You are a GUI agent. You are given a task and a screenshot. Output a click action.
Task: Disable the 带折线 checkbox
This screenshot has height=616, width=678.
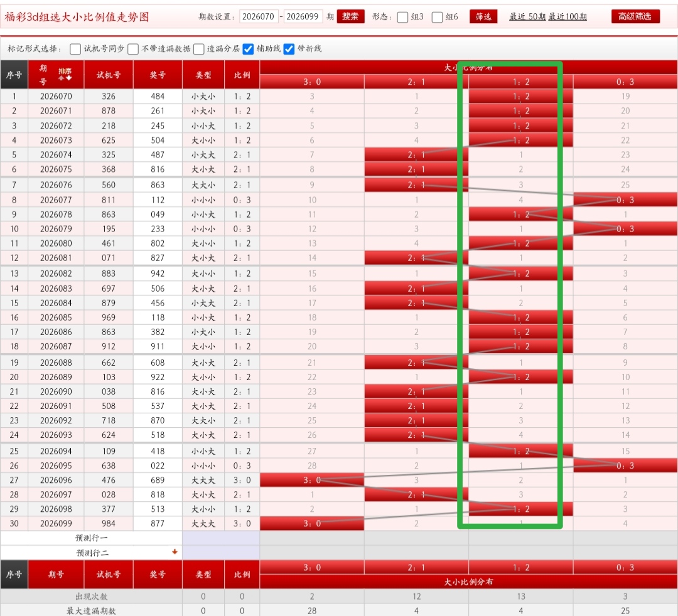point(289,48)
